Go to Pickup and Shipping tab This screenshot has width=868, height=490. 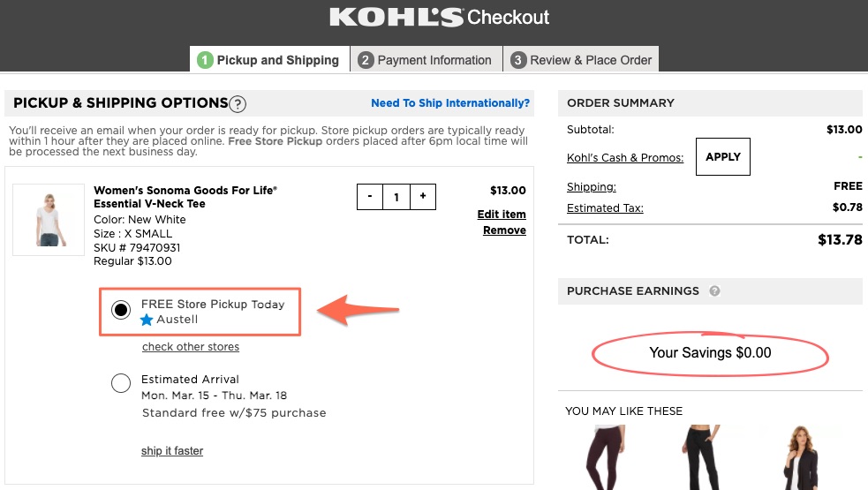click(x=269, y=60)
